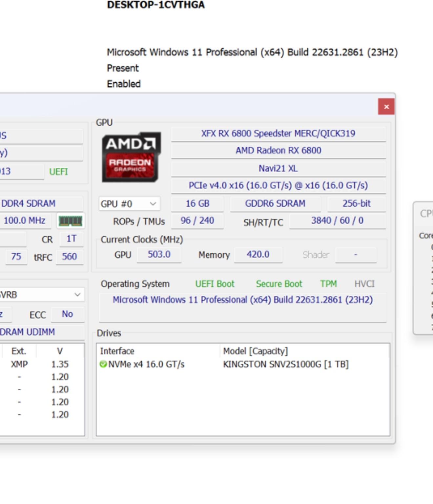Click the timing value 75
This screenshot has width=433, height=504.
(x=16, y=257)
